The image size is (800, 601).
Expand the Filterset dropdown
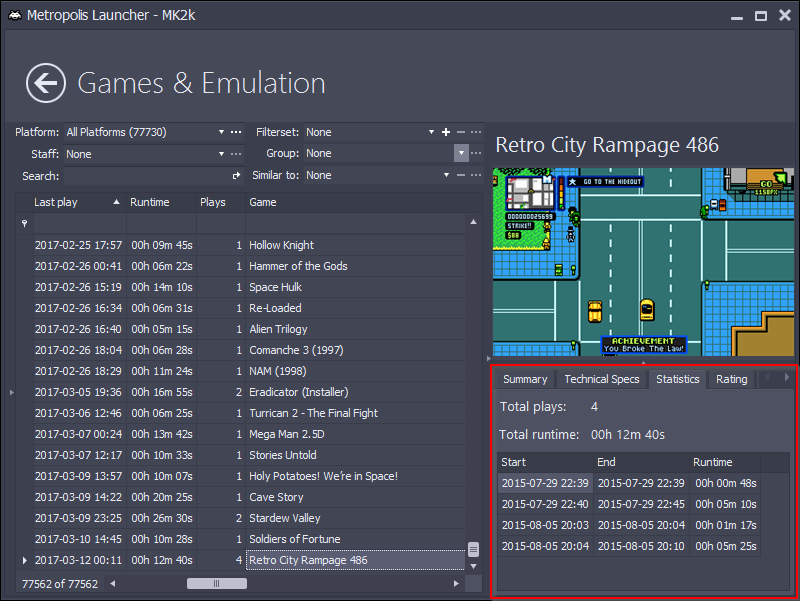[432, 132]
